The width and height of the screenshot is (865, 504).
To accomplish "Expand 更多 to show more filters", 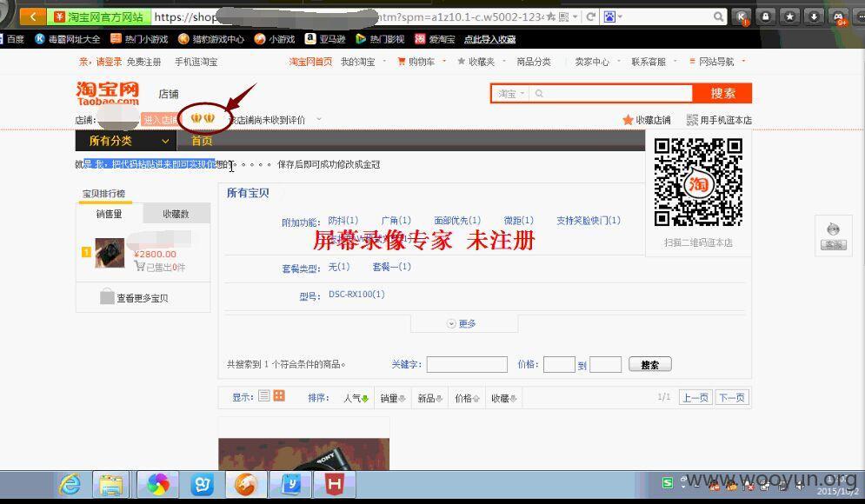I will [x=462, y=323].
